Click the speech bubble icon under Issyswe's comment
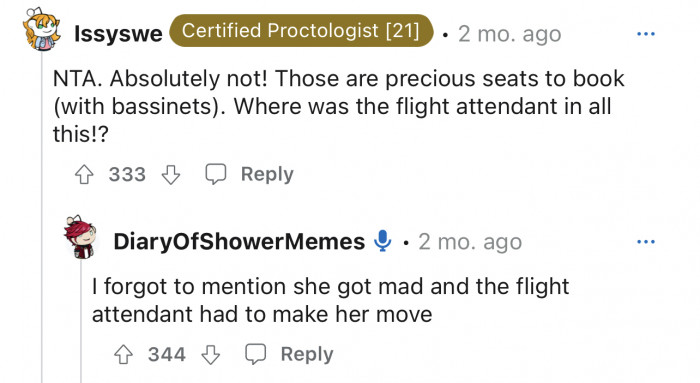 pos(216,174)
